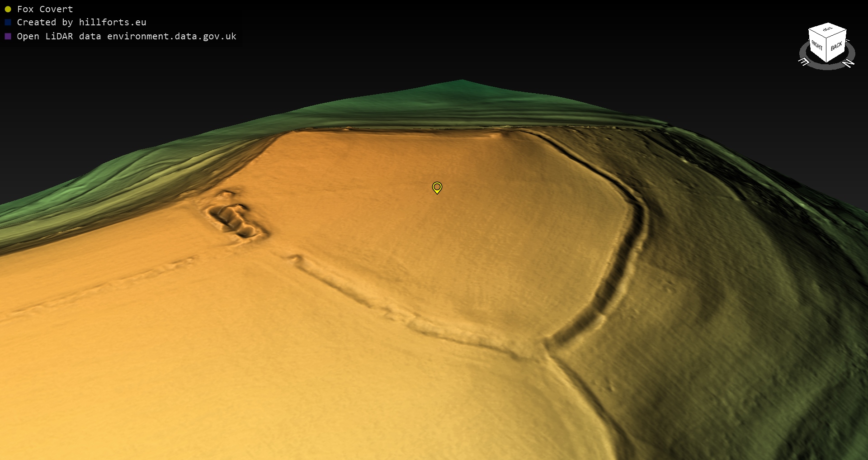Image resolution: width=868 pixels, height=460 pixels.
Task: Click the N compass marker
Action: click(x=849, y=63)
